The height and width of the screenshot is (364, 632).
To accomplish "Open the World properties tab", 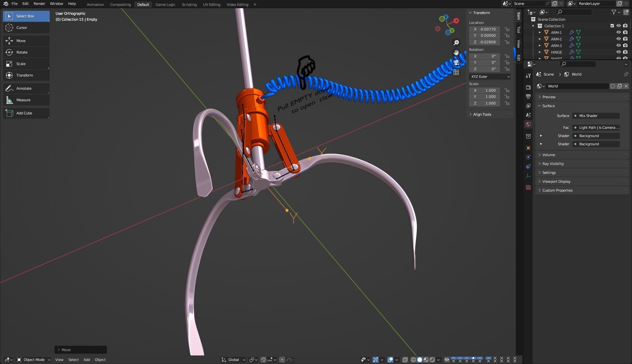I will click(528, 124).
